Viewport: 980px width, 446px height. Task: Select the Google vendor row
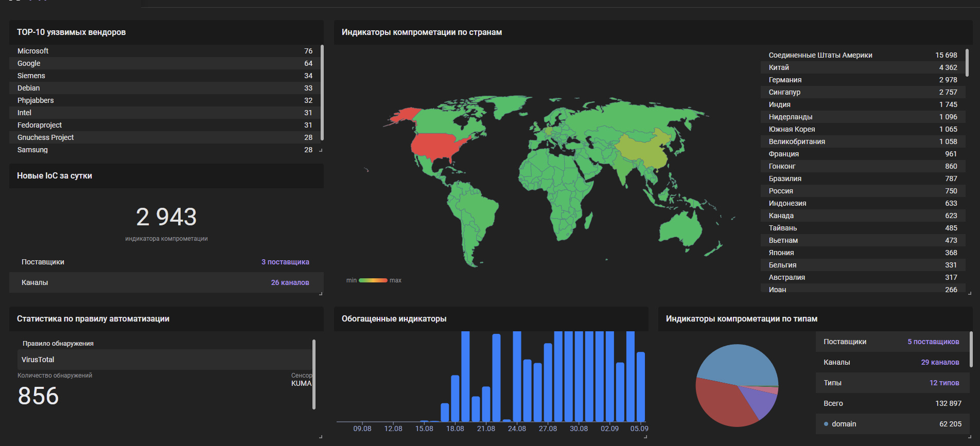pos(165,63)
